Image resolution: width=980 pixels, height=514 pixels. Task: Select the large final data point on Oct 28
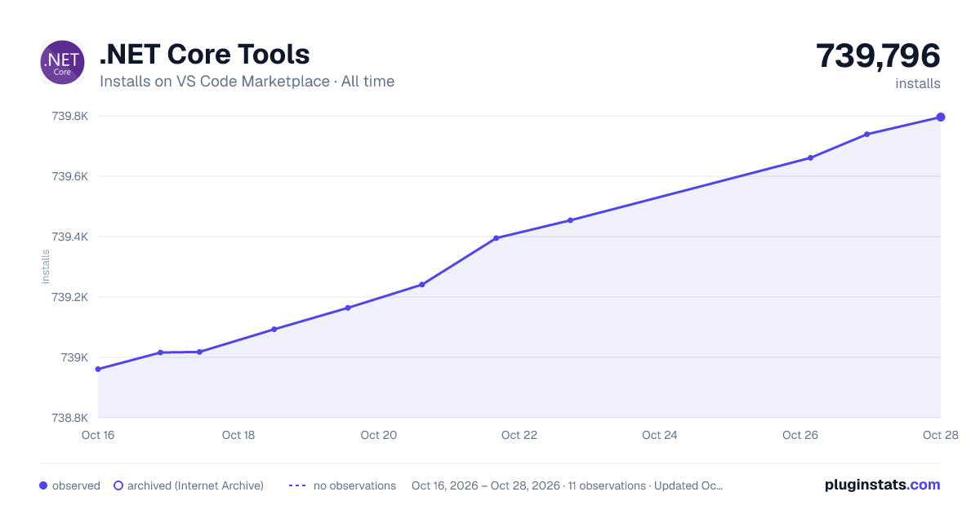tap(941, 117)
